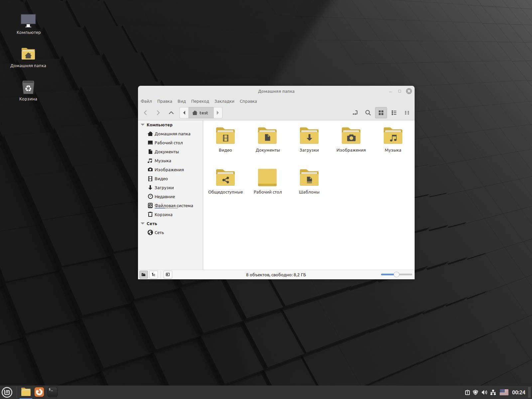532x399 pixels.
Task: Click status text '8 объектов, свободно: 8,2 ГБ'
Action: point(276,275)
